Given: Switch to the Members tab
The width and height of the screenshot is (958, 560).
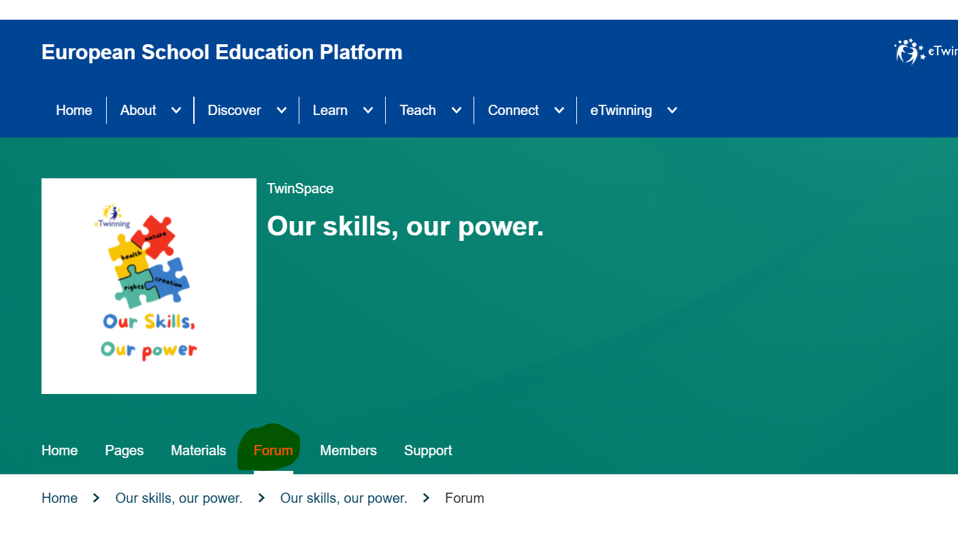Looking at the screenshot, I should (348, 450).
